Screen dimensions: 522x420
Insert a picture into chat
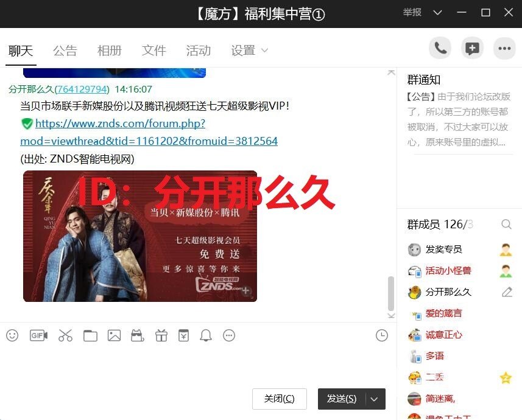pos(114,335)
